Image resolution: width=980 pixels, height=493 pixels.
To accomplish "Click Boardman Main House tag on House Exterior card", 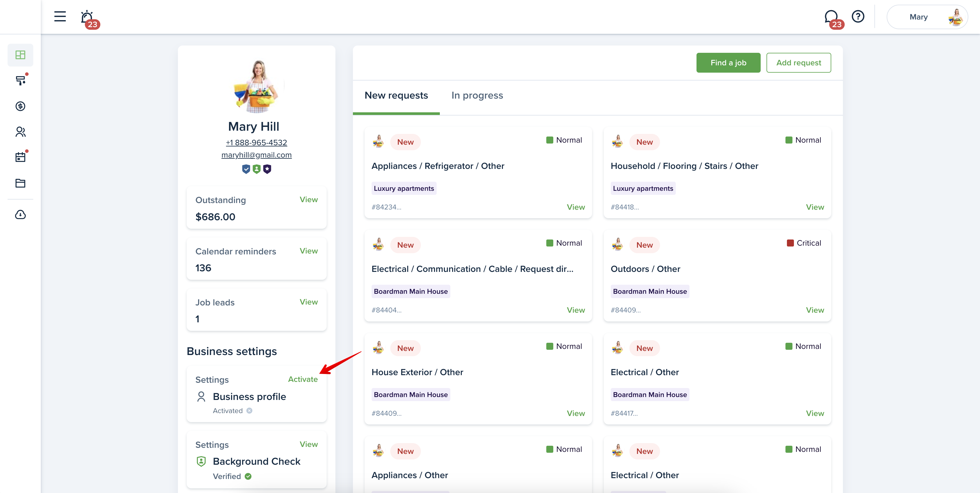I will pyautogui.click(x=410, y=395).
